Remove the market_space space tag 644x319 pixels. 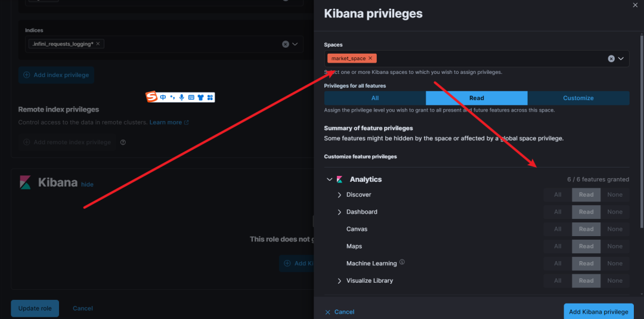(x=370, y=58)
